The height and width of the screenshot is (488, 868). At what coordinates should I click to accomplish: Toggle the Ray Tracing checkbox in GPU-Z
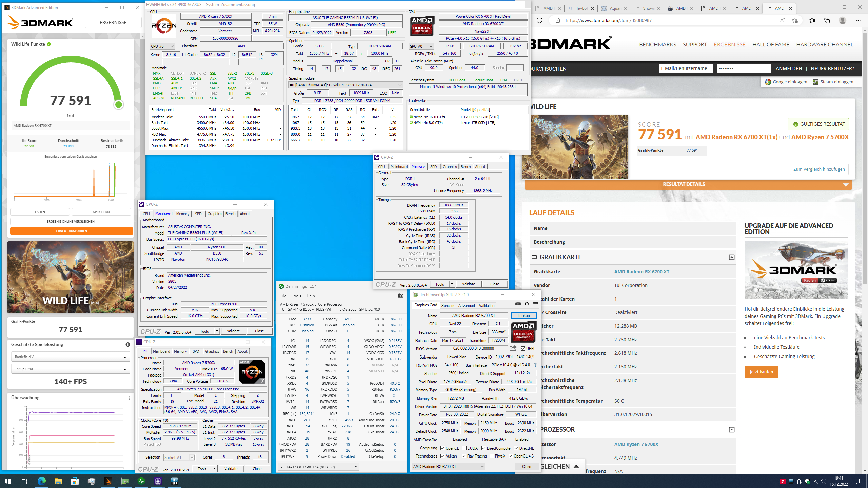(464, 456)
